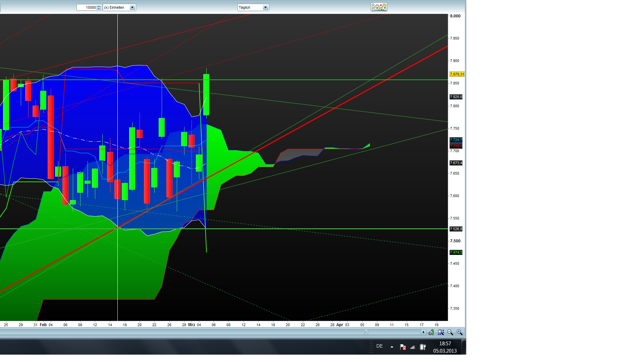Click the DE language indicator in taskbar

(x=379, y=346)
